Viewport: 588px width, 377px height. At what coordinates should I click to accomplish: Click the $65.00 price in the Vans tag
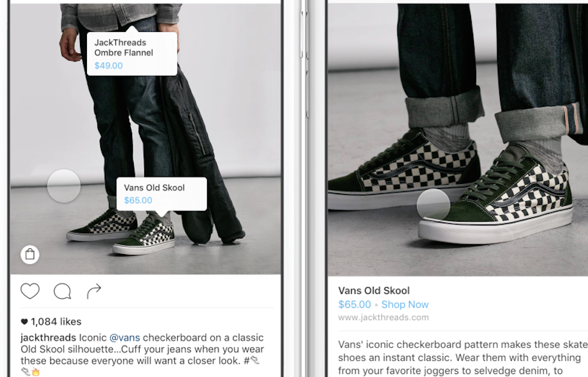138,201
